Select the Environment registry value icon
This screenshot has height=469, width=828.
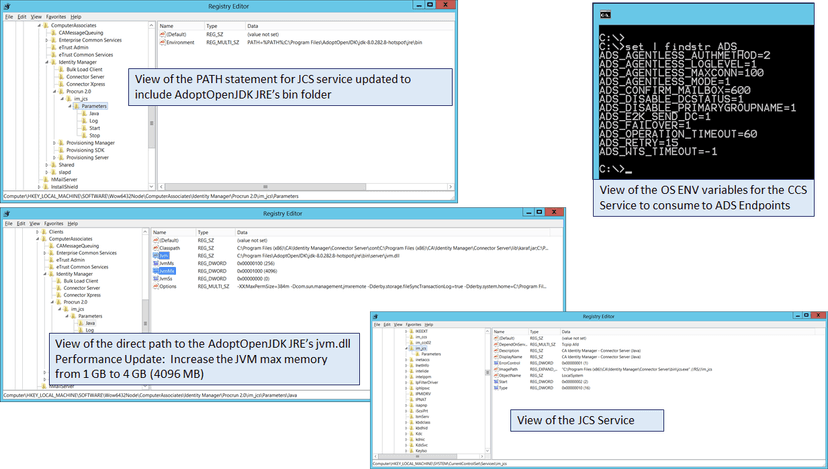(164, 44)
